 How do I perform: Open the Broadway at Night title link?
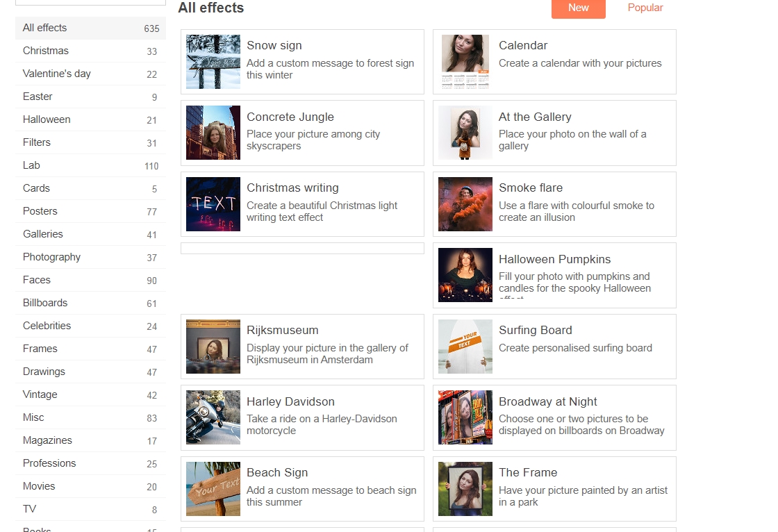coord(547,401)
